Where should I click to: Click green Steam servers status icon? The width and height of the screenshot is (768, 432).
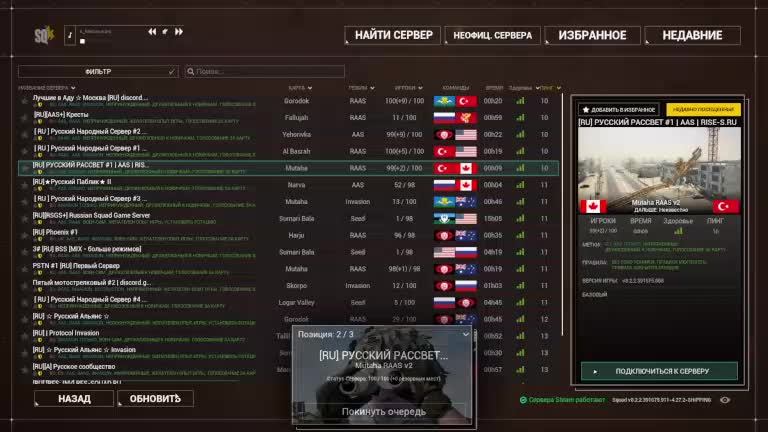click(523, 400)
